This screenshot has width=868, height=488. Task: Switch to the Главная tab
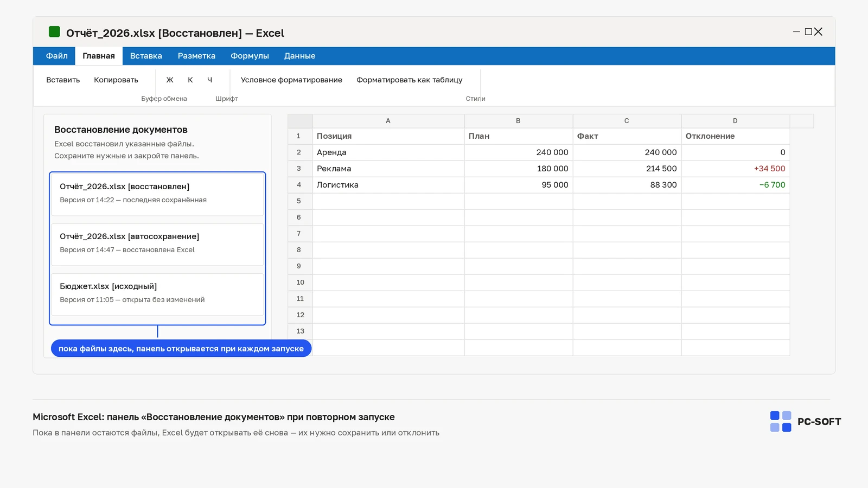99,56
